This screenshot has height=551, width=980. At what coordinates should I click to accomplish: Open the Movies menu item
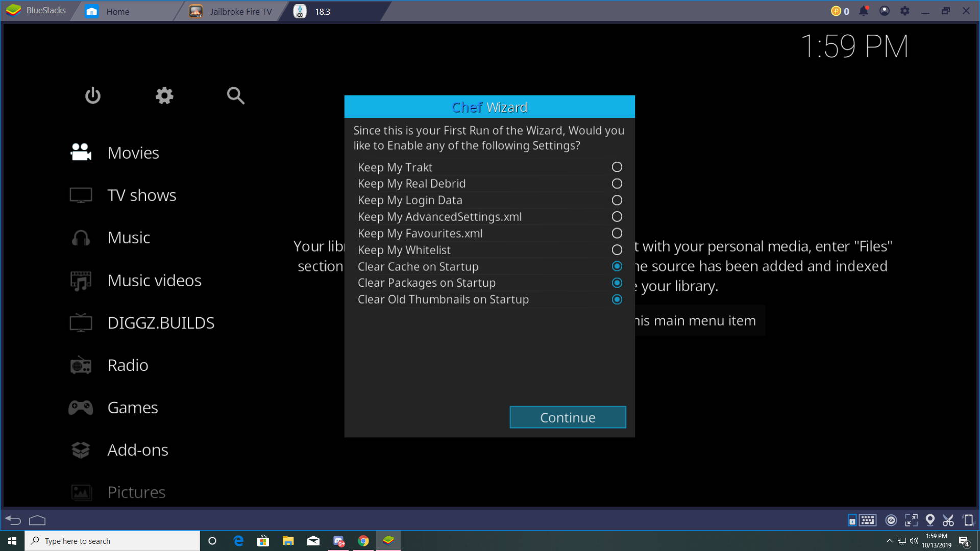point(133,153)
